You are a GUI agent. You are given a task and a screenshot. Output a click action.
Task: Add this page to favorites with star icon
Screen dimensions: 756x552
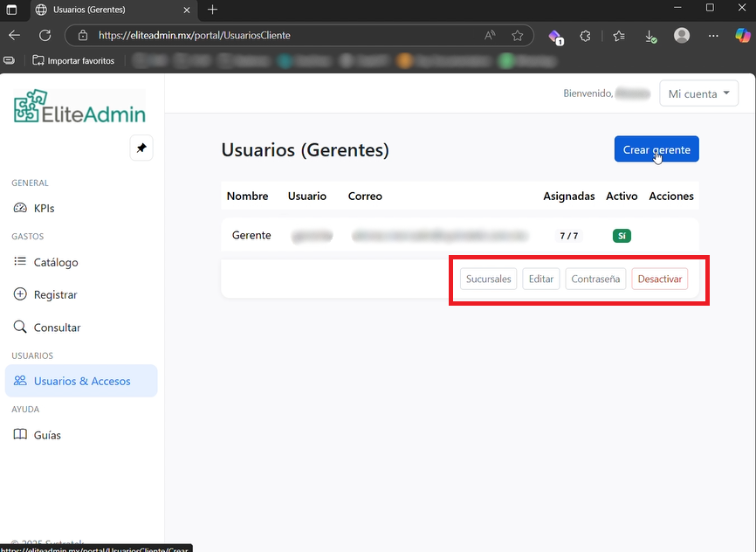(x=518, y=36)
